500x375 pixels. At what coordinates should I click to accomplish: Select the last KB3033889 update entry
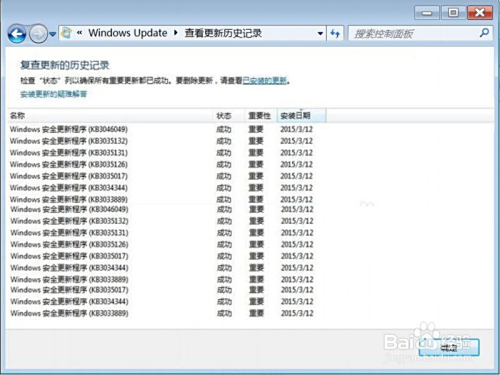coord(161,313)
